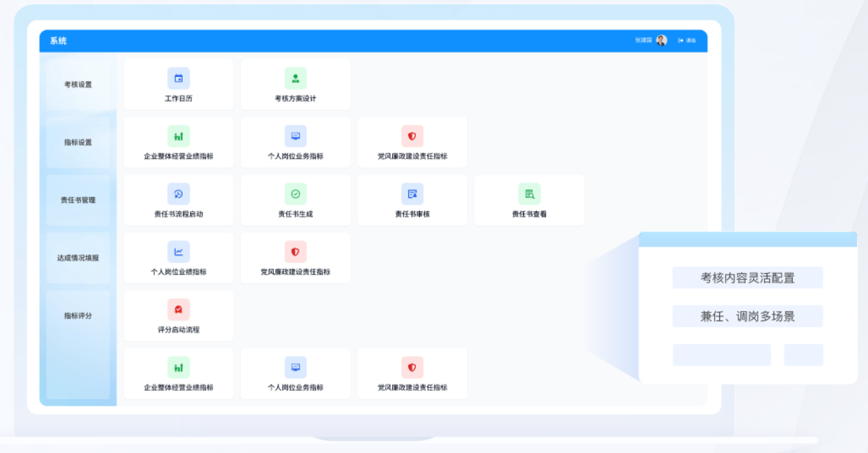This screenshot has width=868, height=453.
Task: Open the 责任书审核 icon
Action: tap(412, 194)
